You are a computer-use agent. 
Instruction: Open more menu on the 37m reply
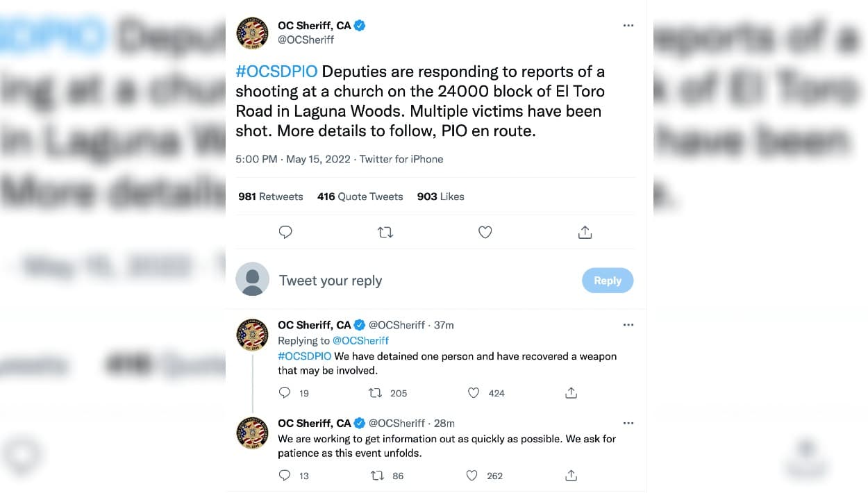(628, 324)
